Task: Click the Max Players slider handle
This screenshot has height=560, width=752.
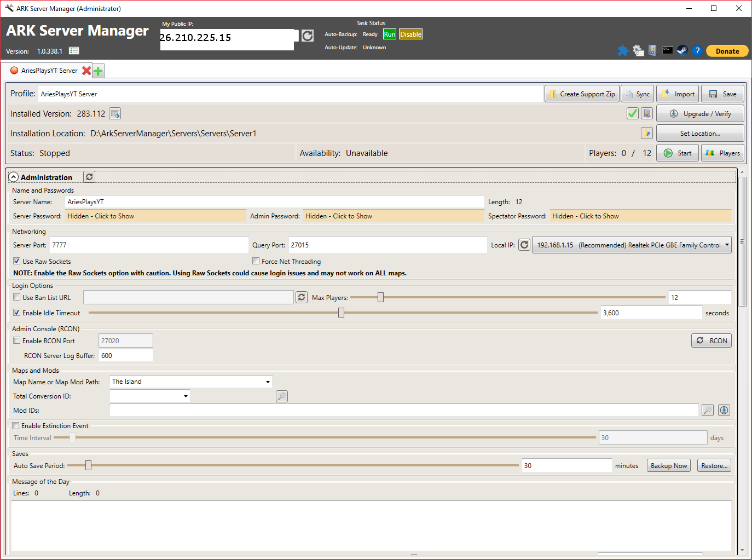Action: tap(380, 297)
